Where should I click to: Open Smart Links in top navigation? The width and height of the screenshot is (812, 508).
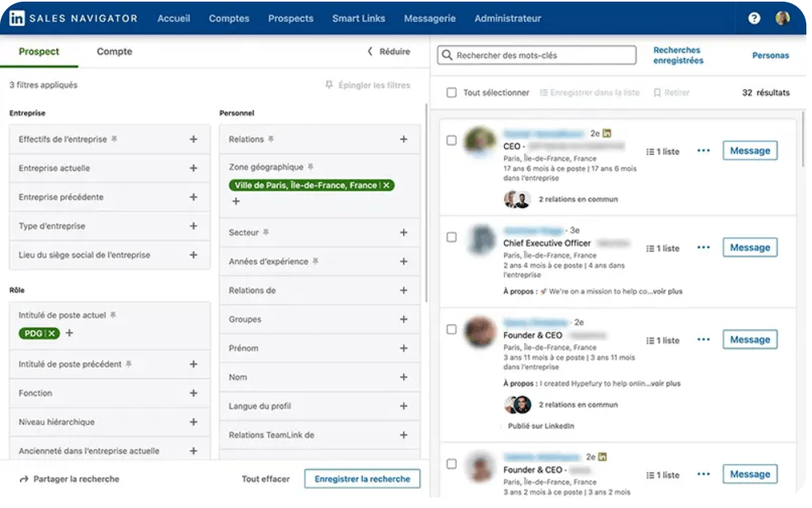click(x=358, y=18)
